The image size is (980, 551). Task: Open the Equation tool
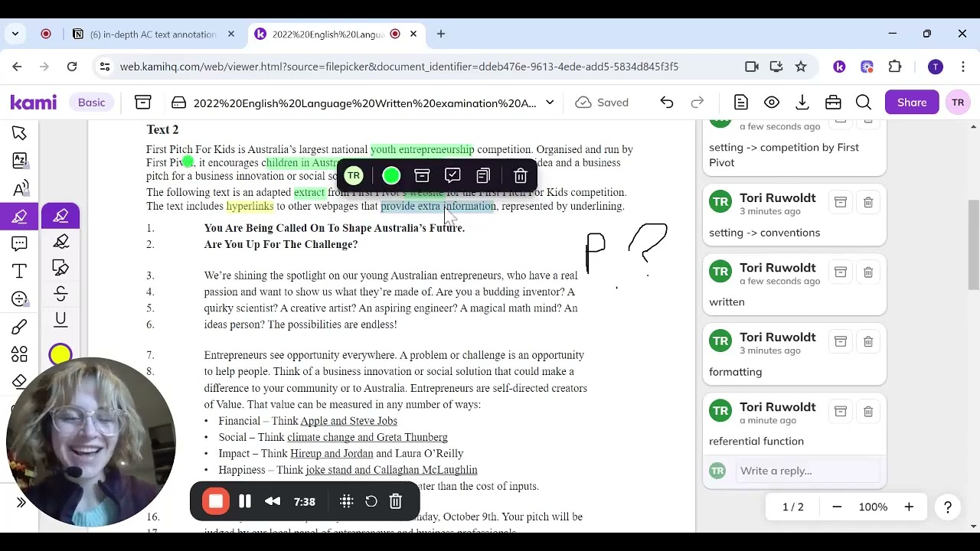click(x=19, y=299)
